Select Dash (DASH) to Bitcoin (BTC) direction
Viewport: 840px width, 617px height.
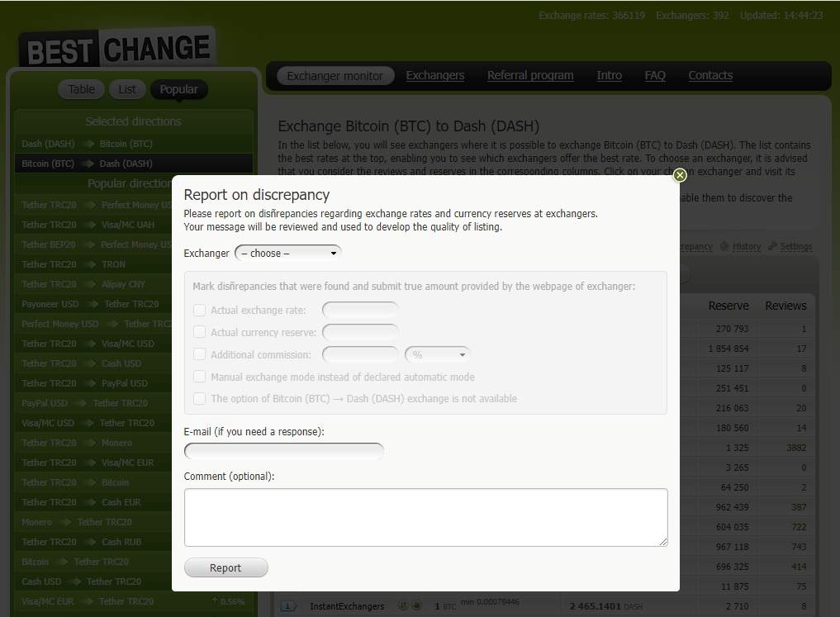(134, 144)
